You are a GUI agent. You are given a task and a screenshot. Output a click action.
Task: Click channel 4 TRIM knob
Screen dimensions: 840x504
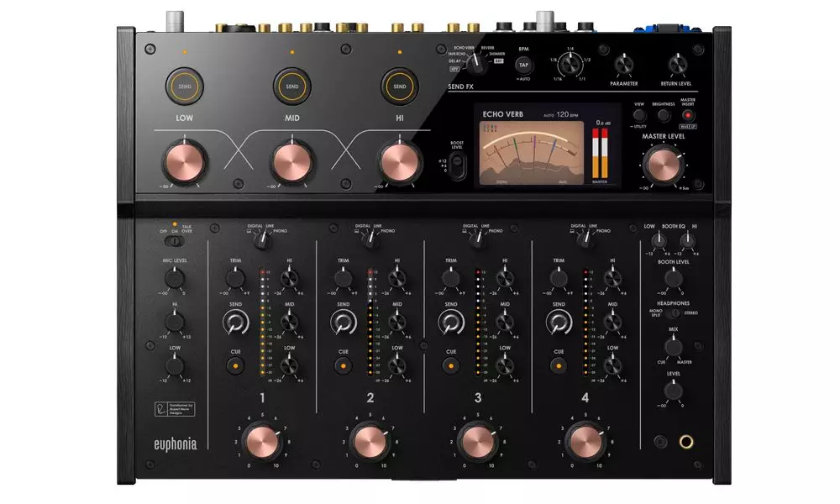click(x=559, y=279)
